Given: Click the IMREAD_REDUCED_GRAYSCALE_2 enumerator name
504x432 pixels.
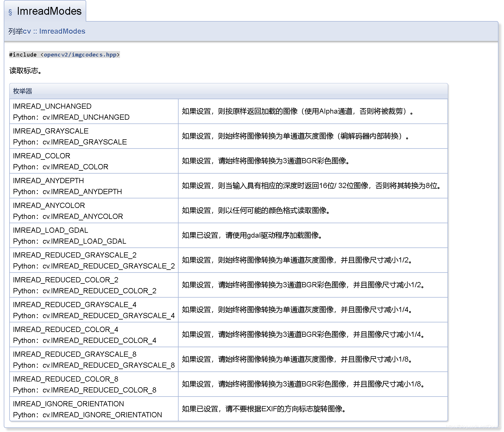Looking at the screenshot, I should coord(75,255).
